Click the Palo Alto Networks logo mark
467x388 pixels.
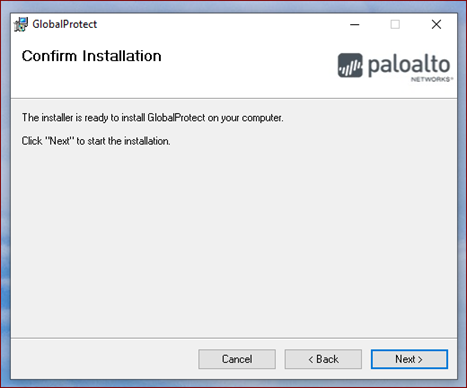(350, 65)
